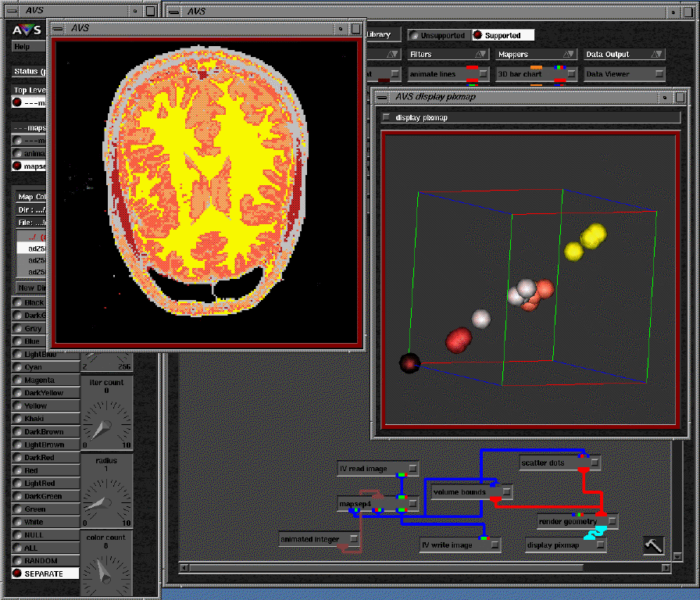The height and width of the screenshot is (600, 700).
Task: Click the AVS logo icon
Action: [x=27, y=30]
